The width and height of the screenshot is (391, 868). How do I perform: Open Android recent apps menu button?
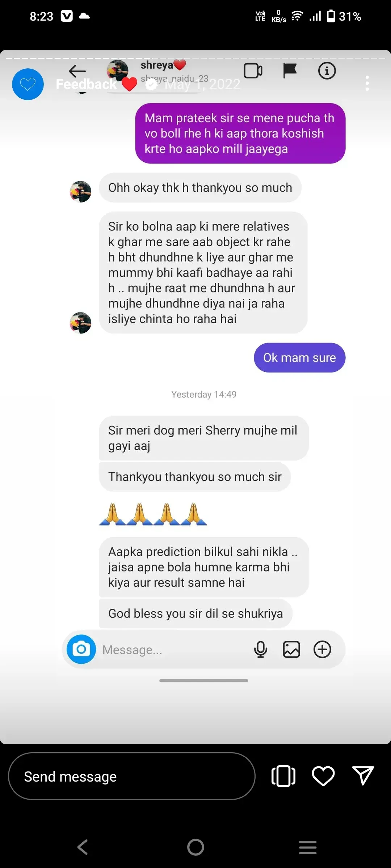[308, 847]
